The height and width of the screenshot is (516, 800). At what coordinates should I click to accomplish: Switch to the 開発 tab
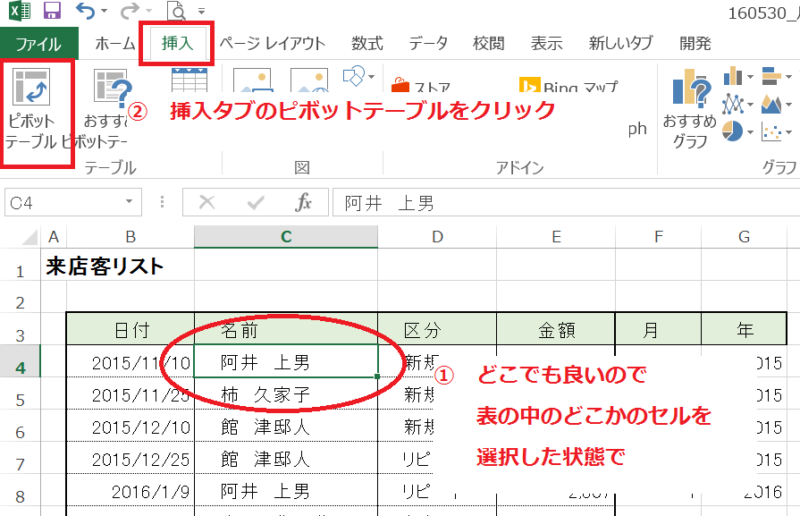coord(695,44)
